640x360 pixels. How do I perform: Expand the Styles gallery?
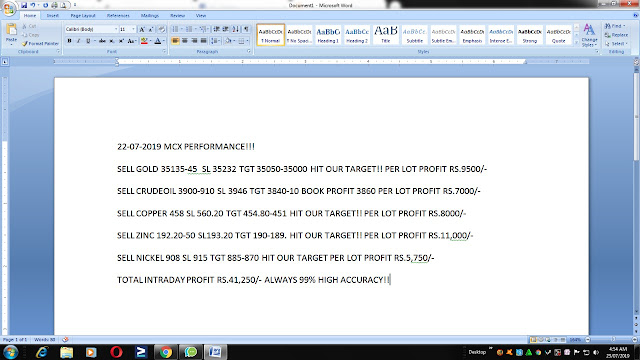(576, 42)
